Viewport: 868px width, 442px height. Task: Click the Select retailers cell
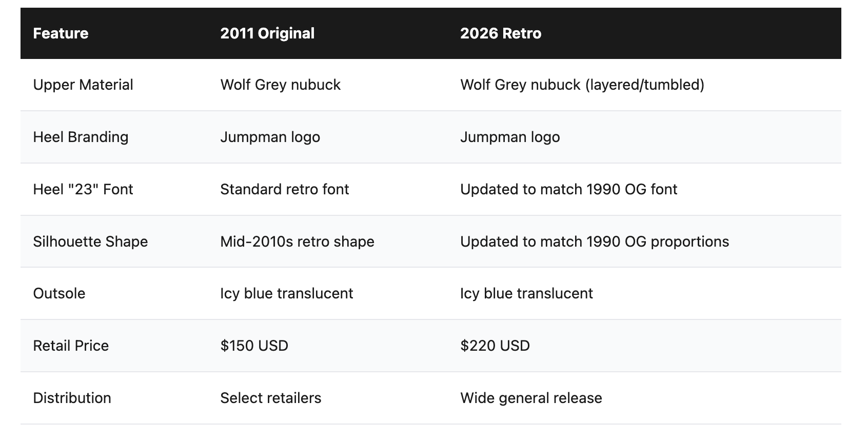pos(270,398)
